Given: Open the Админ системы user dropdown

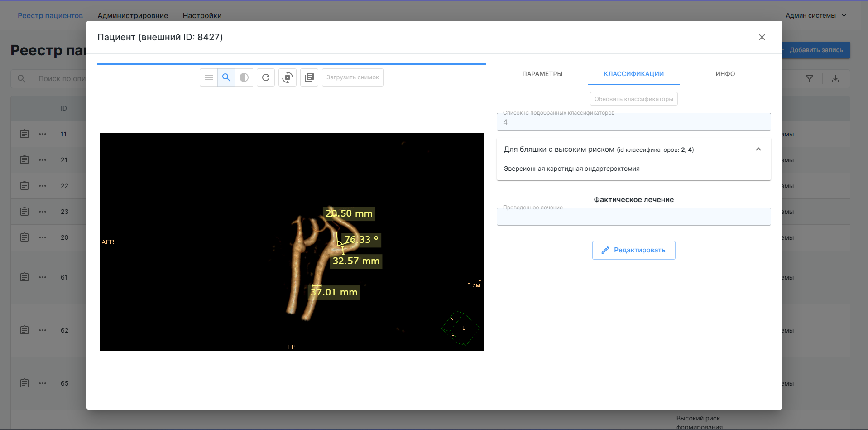Looking at the screenshot, I should pyautogui.click(x=816, y=15).
